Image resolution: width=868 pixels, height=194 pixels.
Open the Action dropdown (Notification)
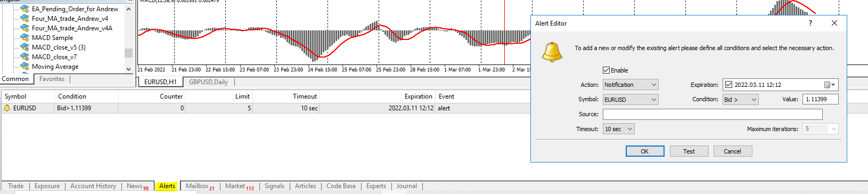(x=630, y=85)
